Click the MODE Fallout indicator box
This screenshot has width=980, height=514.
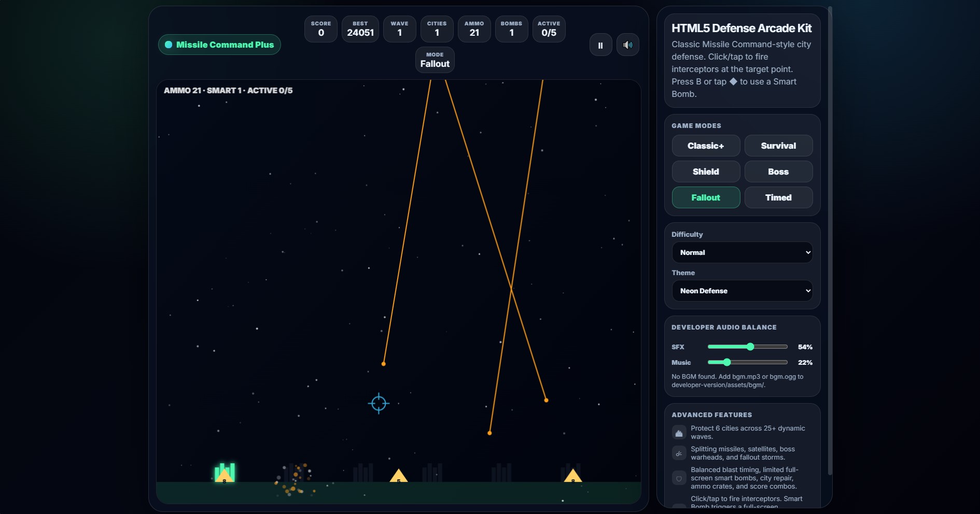pos(435,60)
